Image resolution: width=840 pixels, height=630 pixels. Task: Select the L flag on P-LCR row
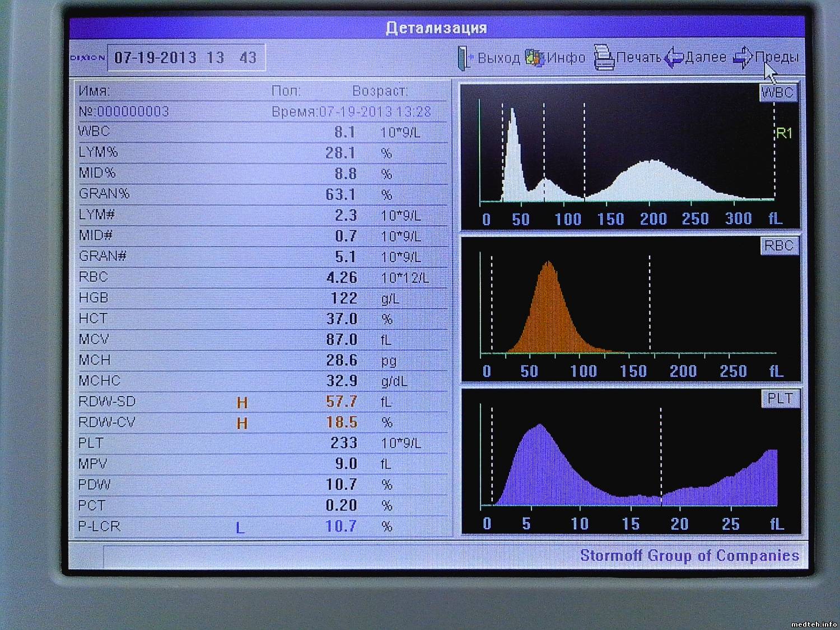(x=240, y=528)
